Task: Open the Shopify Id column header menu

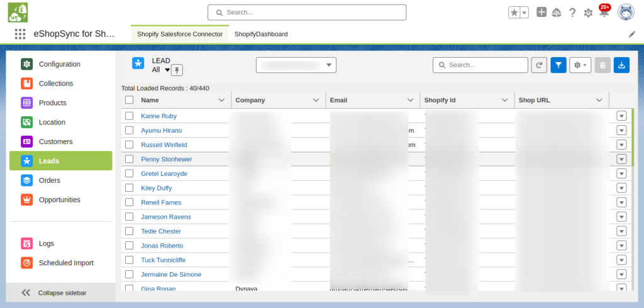Action: pos(505,100)
